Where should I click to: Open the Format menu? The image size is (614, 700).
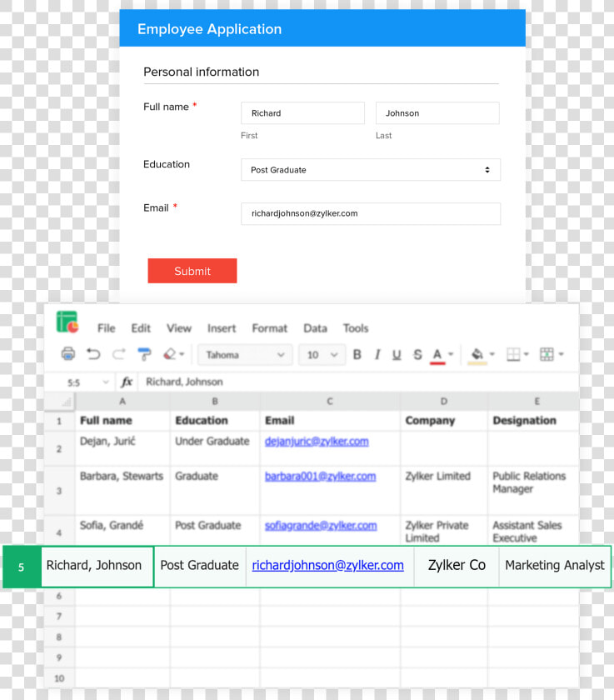[x=270, y=328]
